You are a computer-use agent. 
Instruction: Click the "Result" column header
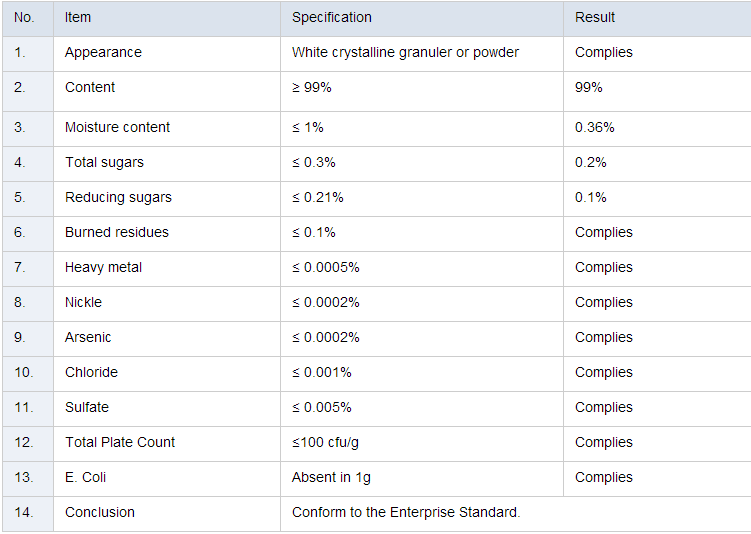tap(595, 17)
